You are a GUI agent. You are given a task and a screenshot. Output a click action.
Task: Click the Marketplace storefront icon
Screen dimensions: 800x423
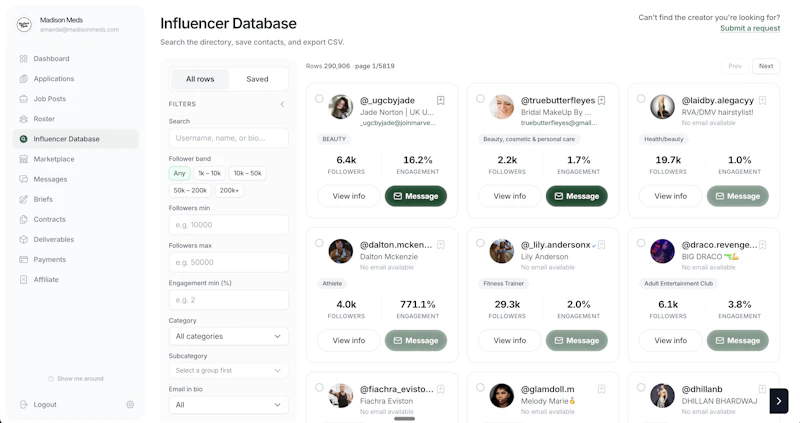pos(23,159)
